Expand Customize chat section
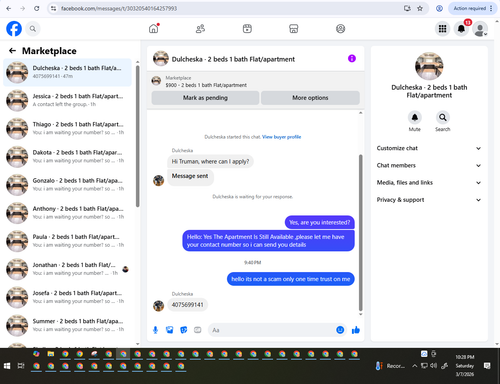 pyautogui.click(x=429, y=148)
